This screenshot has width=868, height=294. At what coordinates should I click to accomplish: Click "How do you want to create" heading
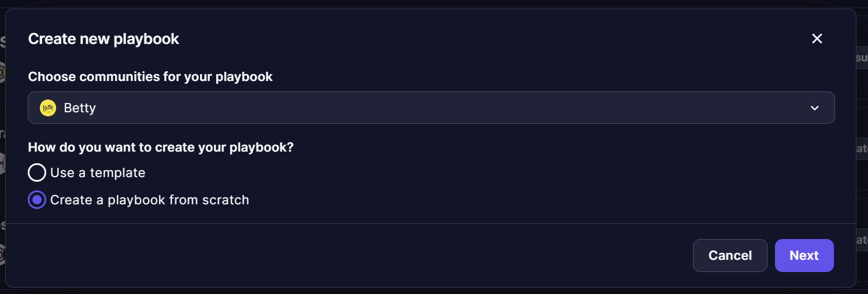[x=161, y=147]
